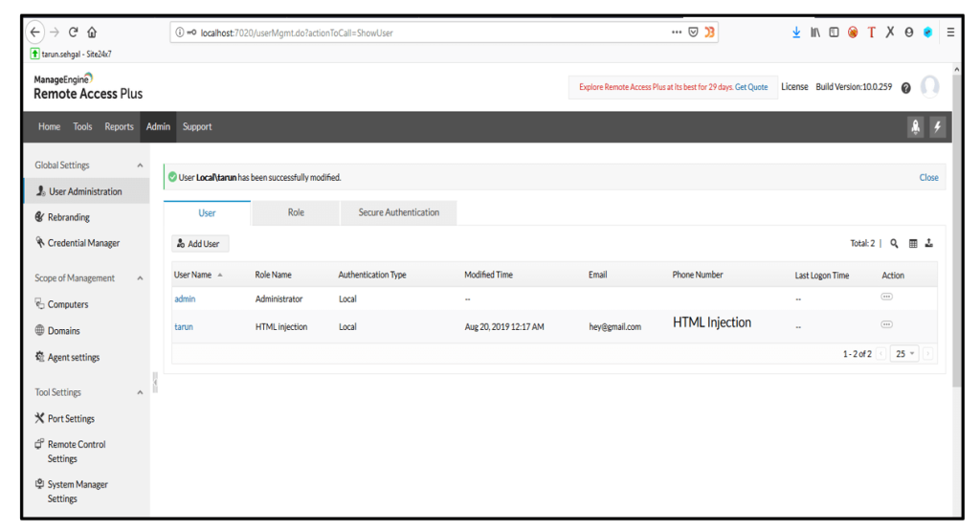Open action menu for tarun row

point(886,325)
